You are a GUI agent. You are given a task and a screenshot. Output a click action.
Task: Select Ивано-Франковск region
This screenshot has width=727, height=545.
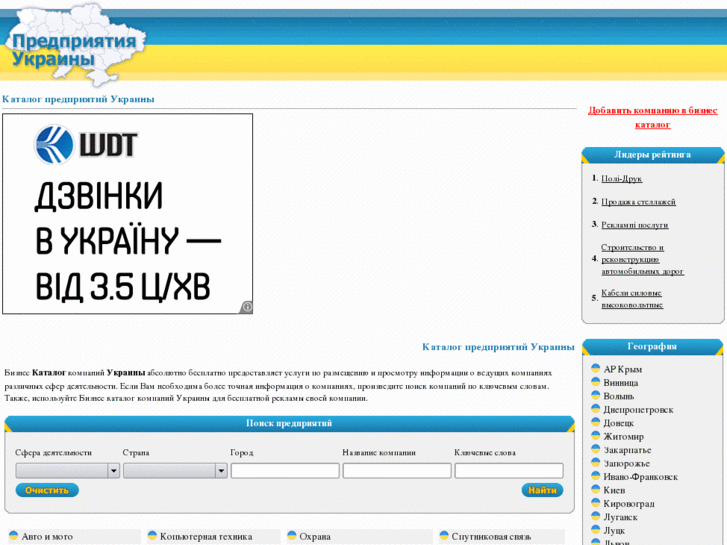point(640,477)
